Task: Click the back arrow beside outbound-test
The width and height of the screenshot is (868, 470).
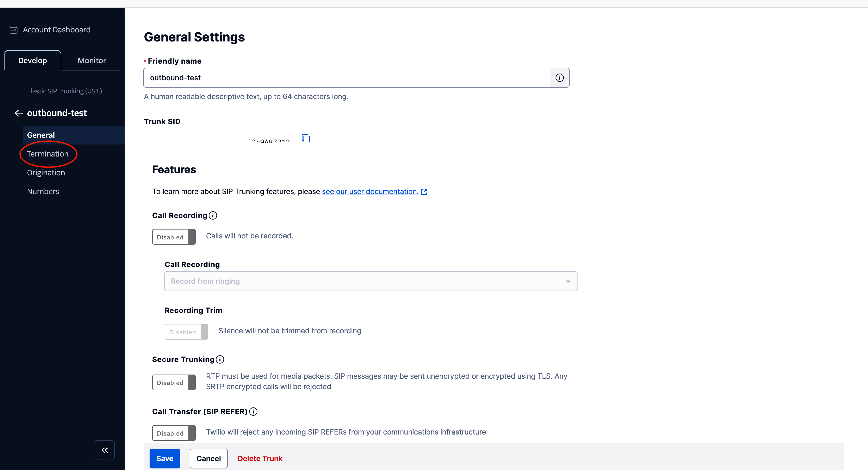Action: click(x=19, y=113)
